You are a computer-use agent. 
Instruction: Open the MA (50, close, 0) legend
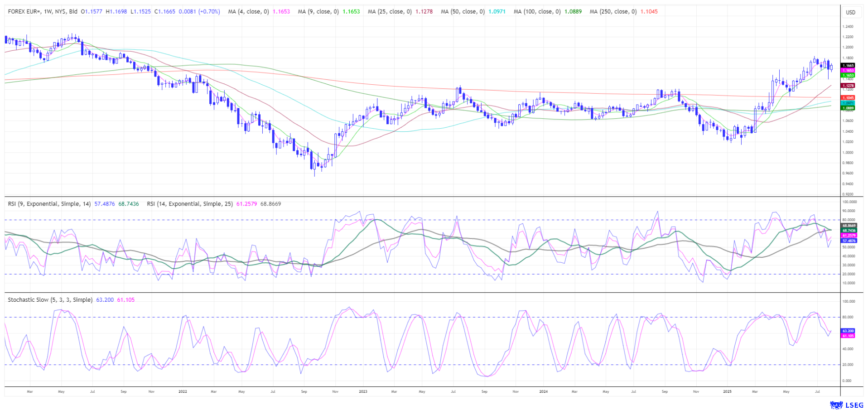tap(463, 11)
